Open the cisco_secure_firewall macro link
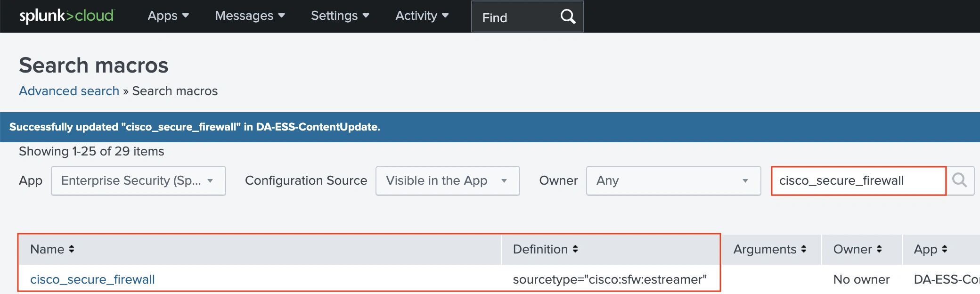Image resolution: width=980 pixels, height=294 pixels. pyautogui.click(x=92, y=279)
